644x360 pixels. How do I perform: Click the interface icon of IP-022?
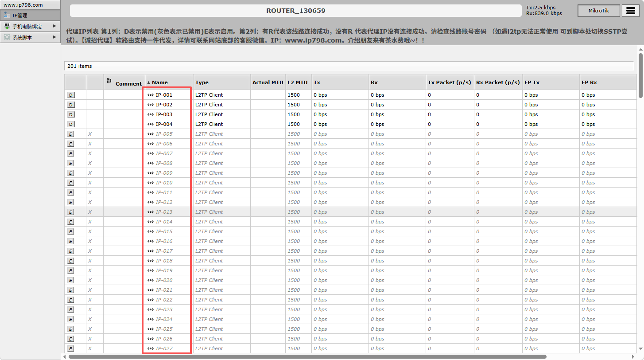(x=151, y=300)
